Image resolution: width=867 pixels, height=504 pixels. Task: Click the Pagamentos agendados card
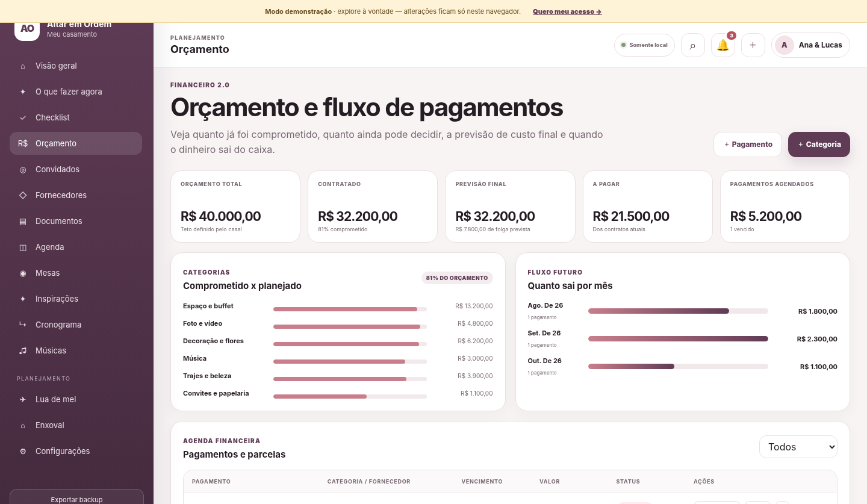coord(785,207)
